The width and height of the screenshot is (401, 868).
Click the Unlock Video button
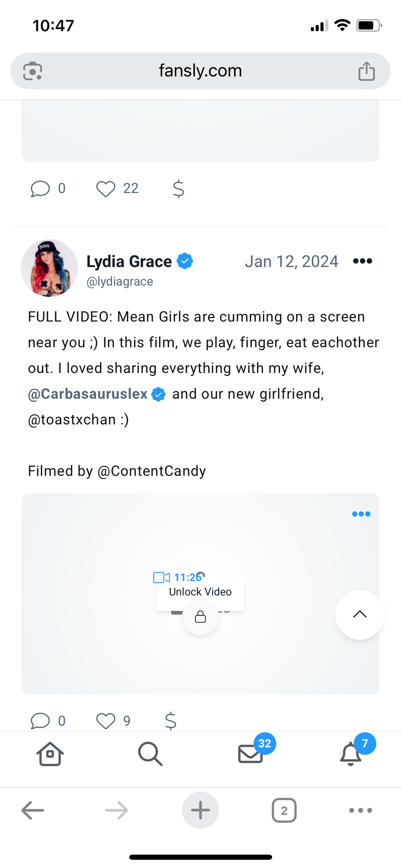tap(200, 592)
